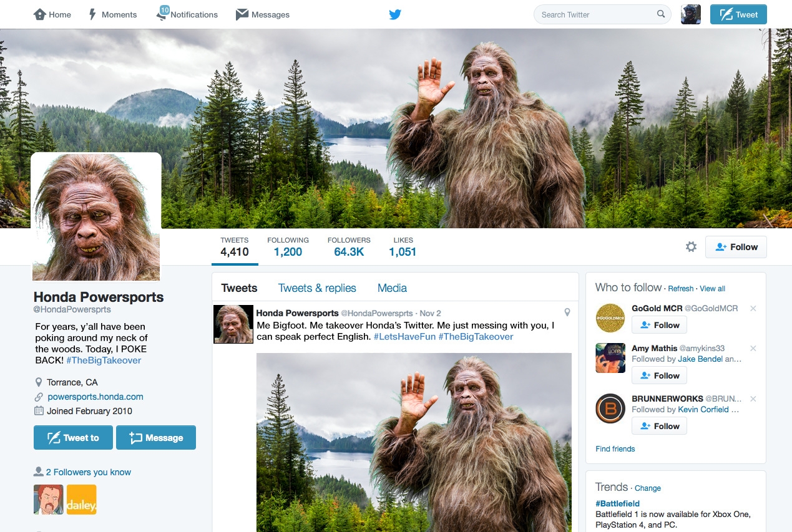Screen dimensions: 792x532
Task: Open 2 Followers you know link
Action: coord(89,472)
